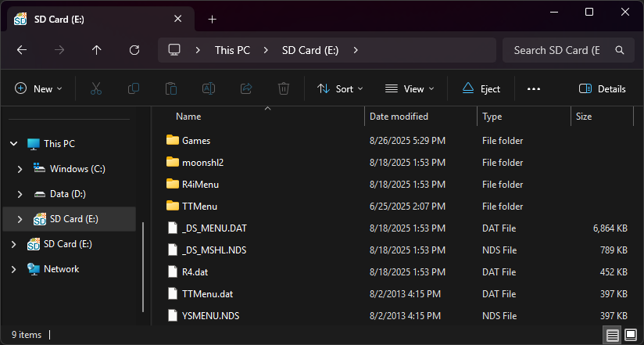This screenshot has width=644, height=345.
Task: Collapse the This PC tree node
Action: (x=13, y=143)
